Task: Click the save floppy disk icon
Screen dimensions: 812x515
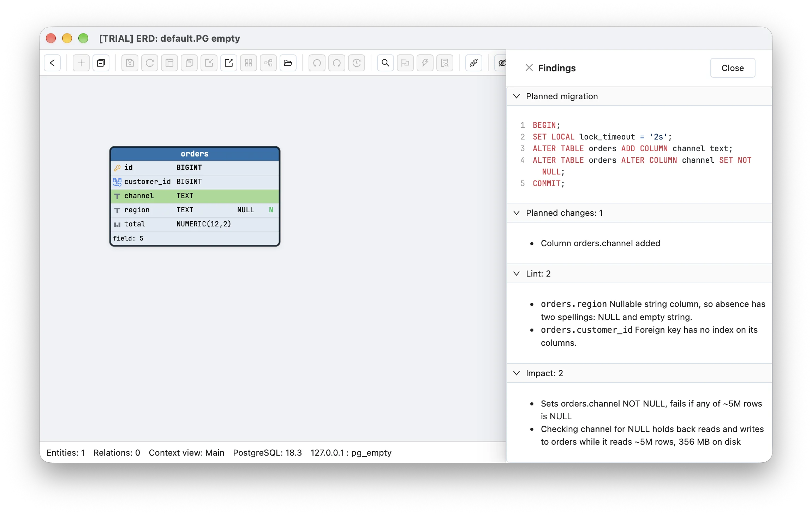Action: tap(130, 63)
